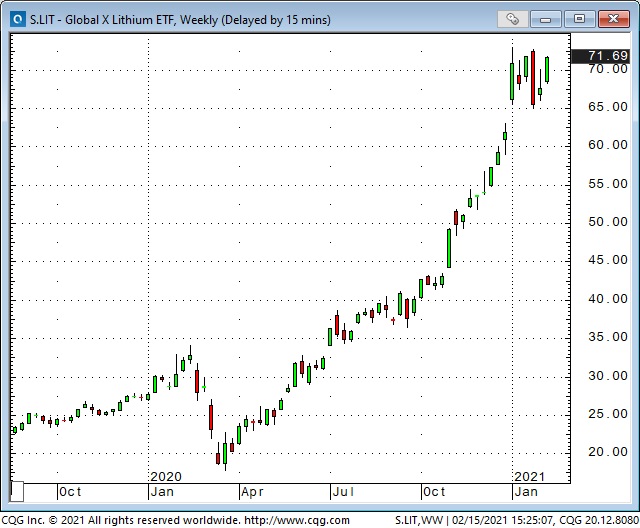Click the 2020 year label
640x528 pixels.
pos(166,476)
